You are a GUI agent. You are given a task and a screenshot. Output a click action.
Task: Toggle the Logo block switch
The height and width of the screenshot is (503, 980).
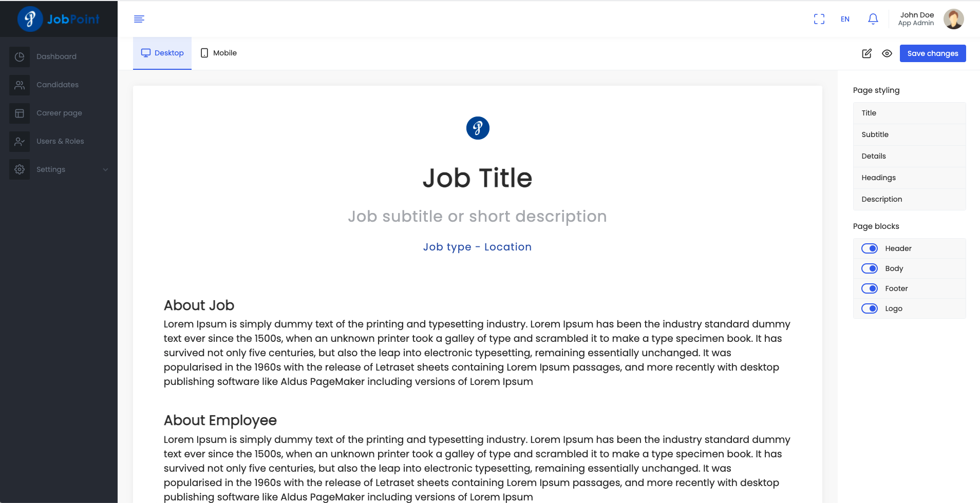coord(870,308)
